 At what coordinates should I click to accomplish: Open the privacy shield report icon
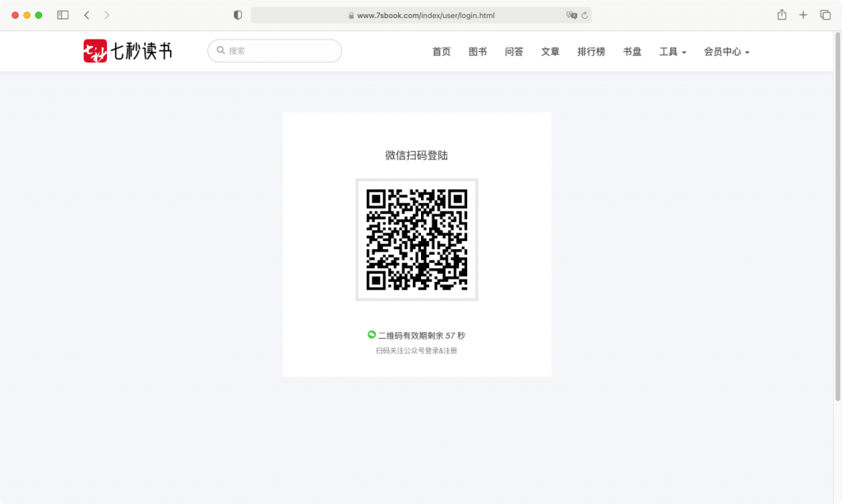pyautogui.click(x=238, y=15)
